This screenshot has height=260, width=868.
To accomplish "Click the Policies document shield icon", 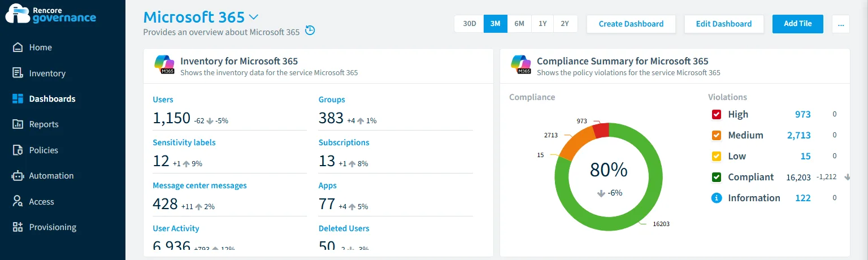I will (18, 150).
